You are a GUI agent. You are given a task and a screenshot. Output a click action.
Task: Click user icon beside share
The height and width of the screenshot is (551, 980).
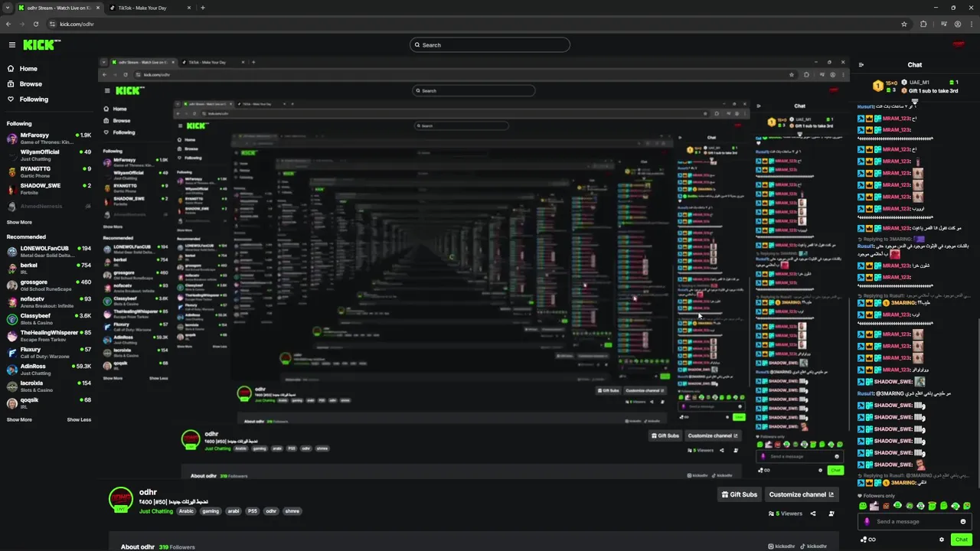[831, 514]
